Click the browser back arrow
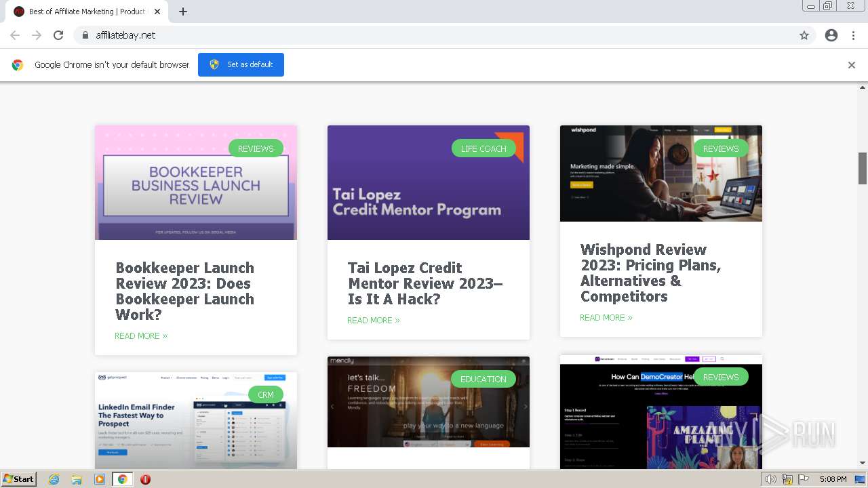The image size is (868, 488). click(x=15, y=35)
